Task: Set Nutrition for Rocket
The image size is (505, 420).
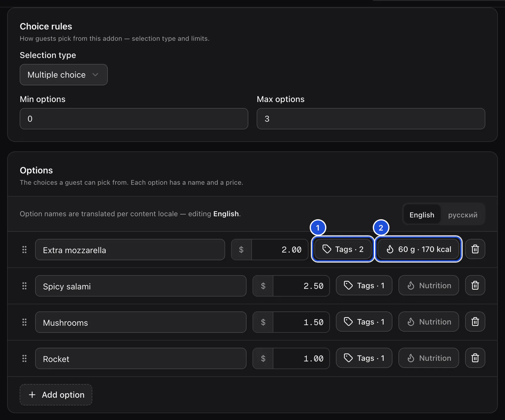Action: tap(429, 358)
